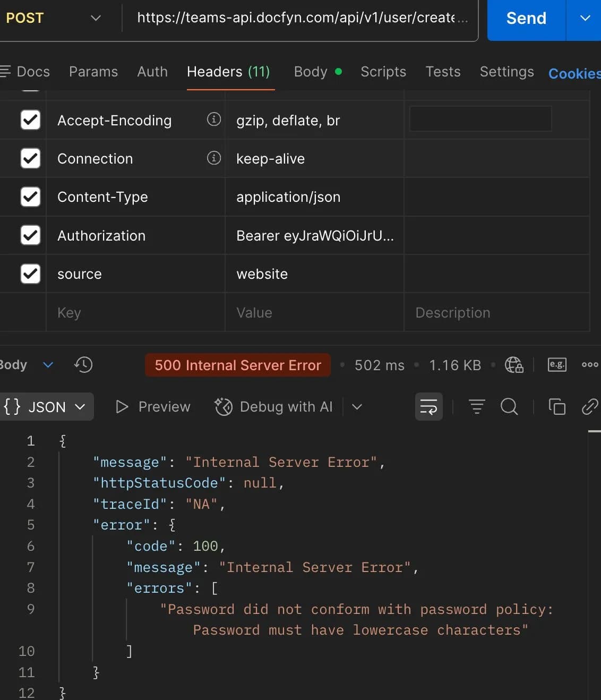Click the gzip, deflate, br value

click(x=288, y=121)
